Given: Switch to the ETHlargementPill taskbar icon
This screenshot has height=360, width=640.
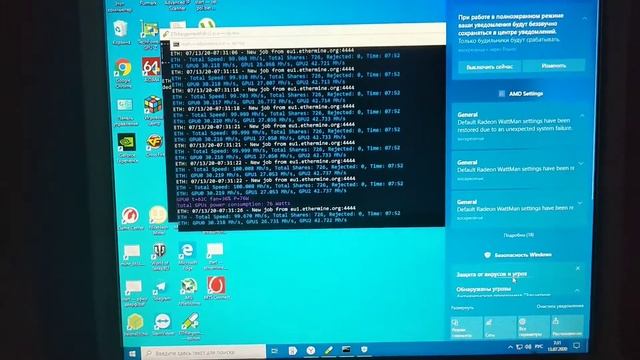Looking at the screenshot, I should 329,350.
